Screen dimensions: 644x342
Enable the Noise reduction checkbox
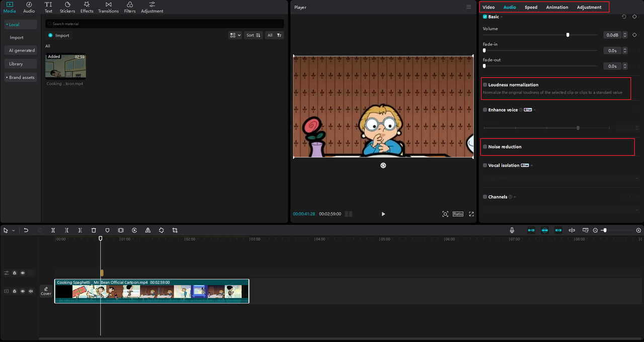point(485,147)
